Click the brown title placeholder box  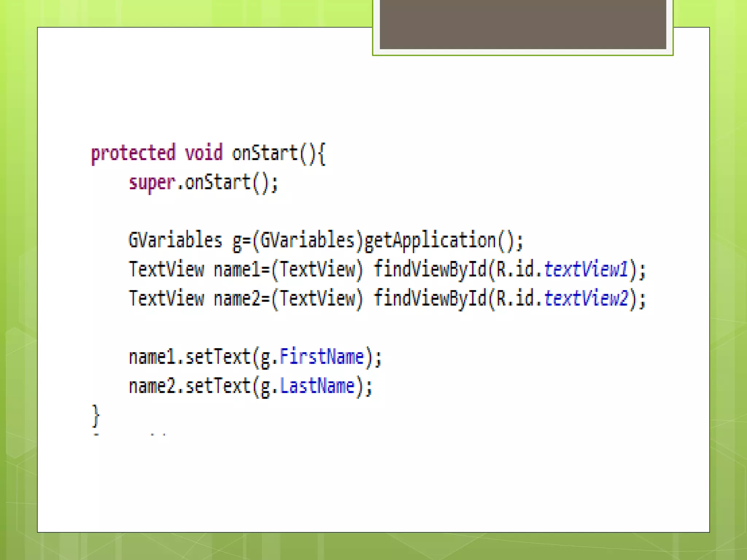coord(523,24)
